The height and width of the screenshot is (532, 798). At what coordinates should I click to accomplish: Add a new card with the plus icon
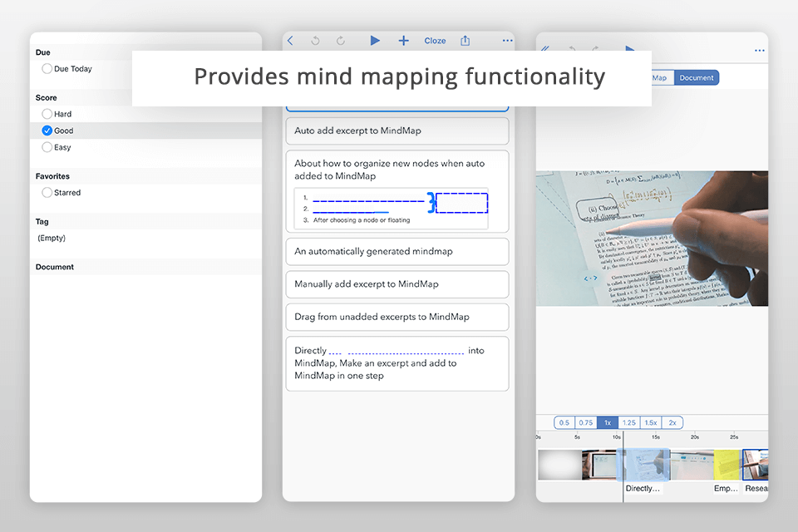coord(404,41)
